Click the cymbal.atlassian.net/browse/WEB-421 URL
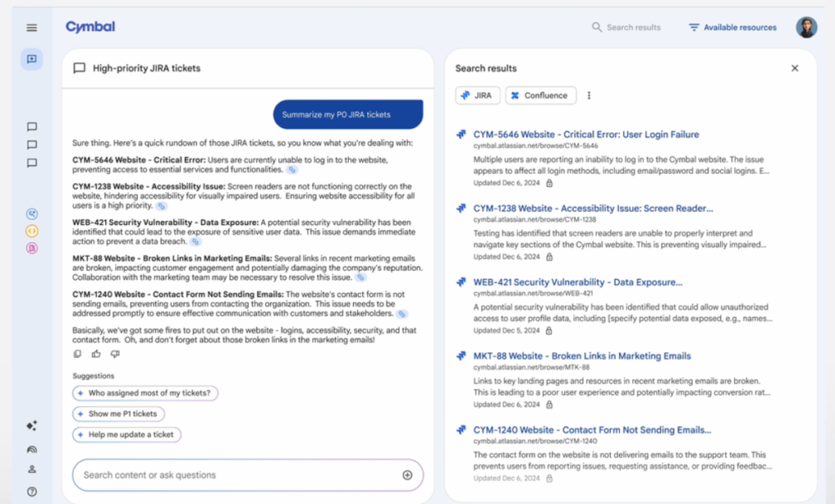 [533, 294]
